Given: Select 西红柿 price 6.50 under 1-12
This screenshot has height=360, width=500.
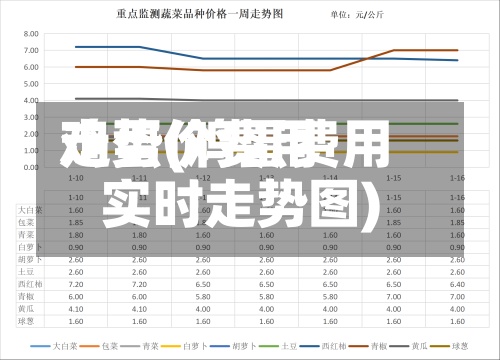Looking at the screenshot, I should 203,284.
